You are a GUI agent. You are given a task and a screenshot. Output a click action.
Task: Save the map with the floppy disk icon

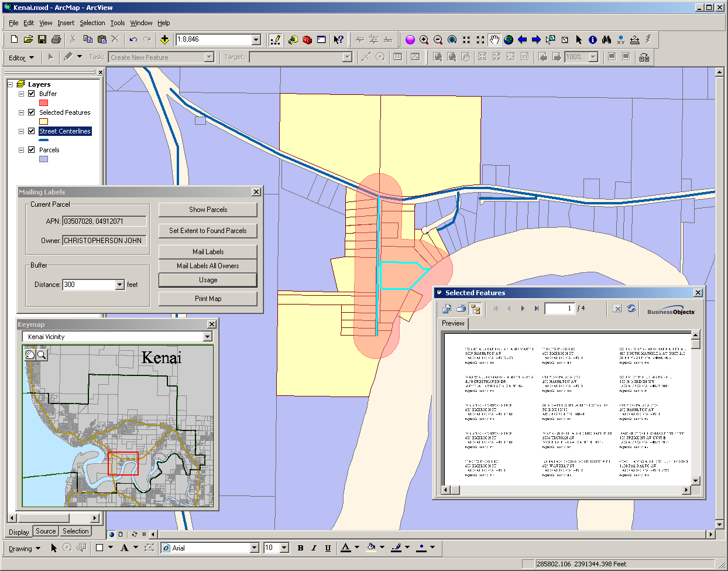42,39
